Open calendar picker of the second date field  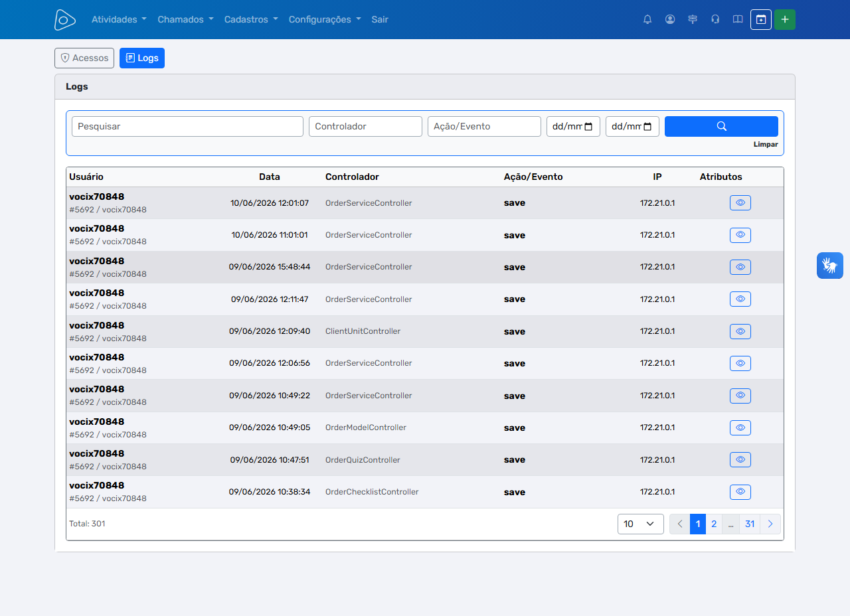[x=647, y=127]
